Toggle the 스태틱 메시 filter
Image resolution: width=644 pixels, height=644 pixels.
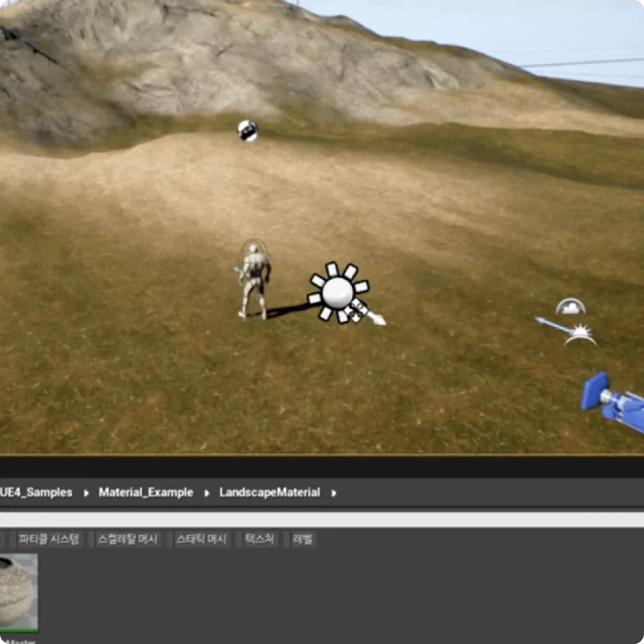click(x=201, y=539)
